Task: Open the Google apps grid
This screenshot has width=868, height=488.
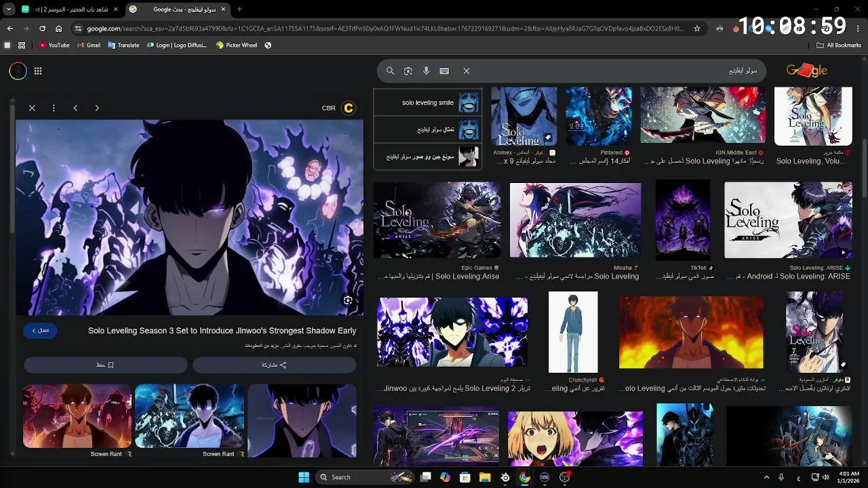Action: tap(38, 70)
